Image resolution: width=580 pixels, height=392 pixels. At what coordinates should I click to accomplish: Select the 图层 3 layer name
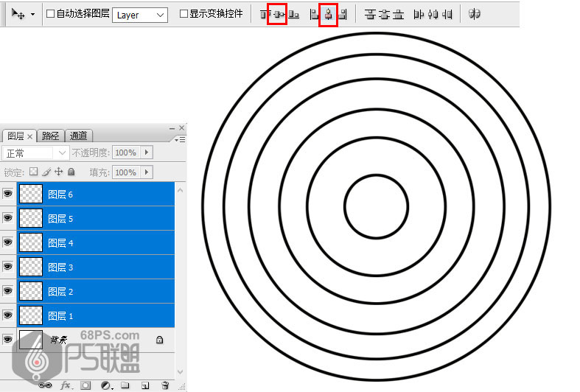60,267
